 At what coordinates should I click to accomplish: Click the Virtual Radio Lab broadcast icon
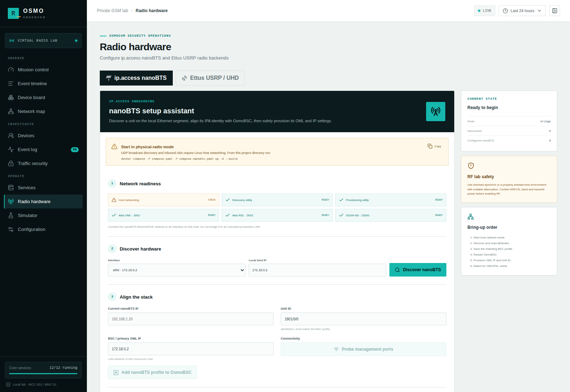coord(12,41)
